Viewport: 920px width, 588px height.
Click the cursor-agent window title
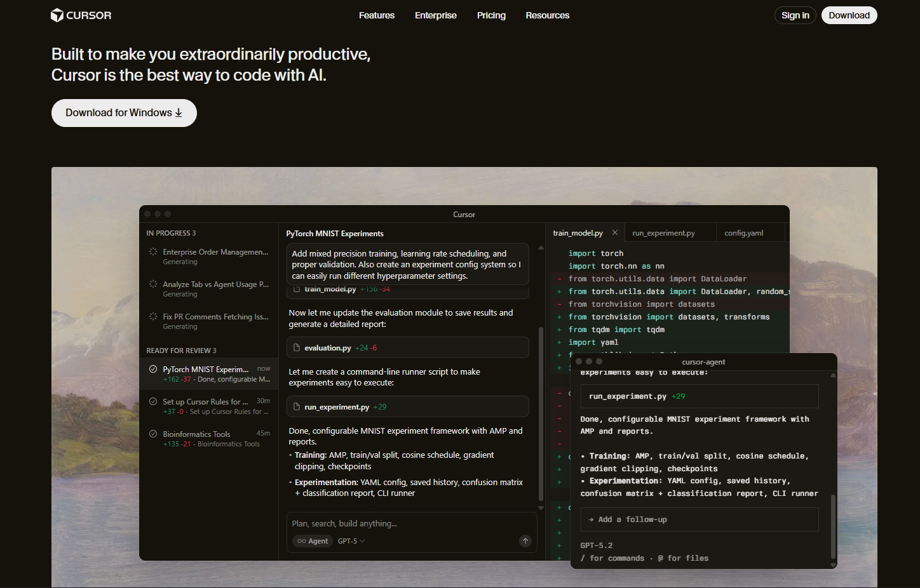(703, 362)
